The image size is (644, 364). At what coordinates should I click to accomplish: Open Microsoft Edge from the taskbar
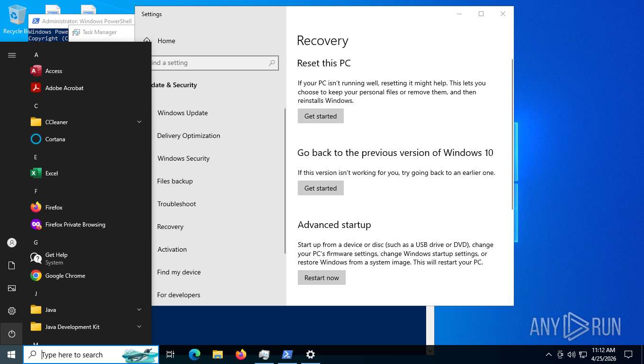(x=195, y=355)
